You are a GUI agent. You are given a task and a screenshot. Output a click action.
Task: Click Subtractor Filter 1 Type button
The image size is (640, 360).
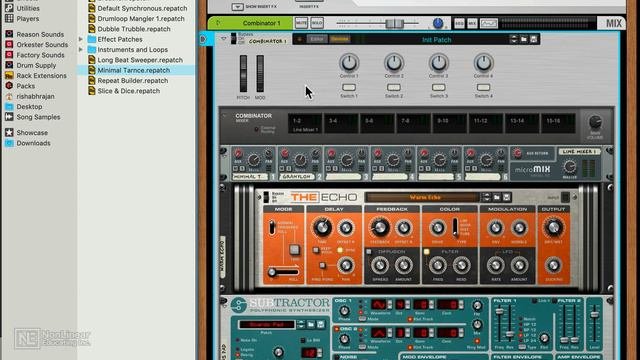click(x=522, y=347)
